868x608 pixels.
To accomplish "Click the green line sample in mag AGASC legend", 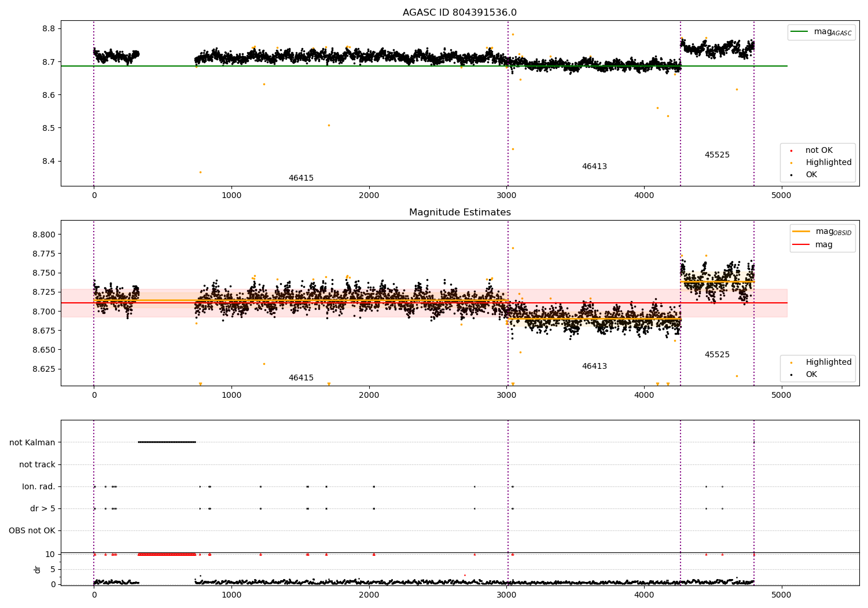I will pos(799,31).
